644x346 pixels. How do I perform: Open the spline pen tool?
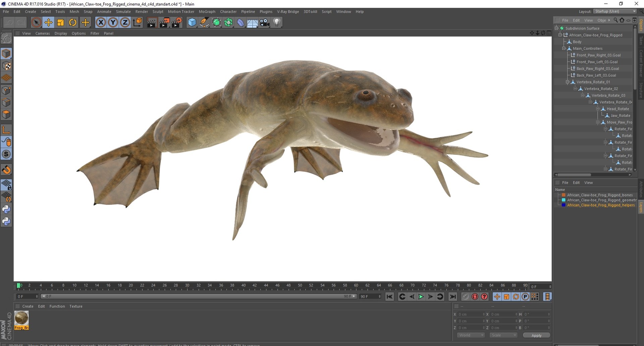[x=204, y=22]
